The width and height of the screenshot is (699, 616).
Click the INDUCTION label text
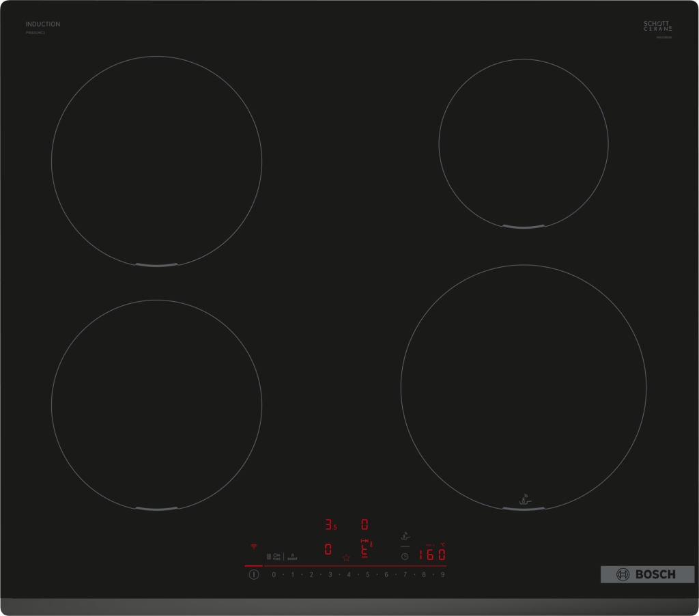point(43,24)
